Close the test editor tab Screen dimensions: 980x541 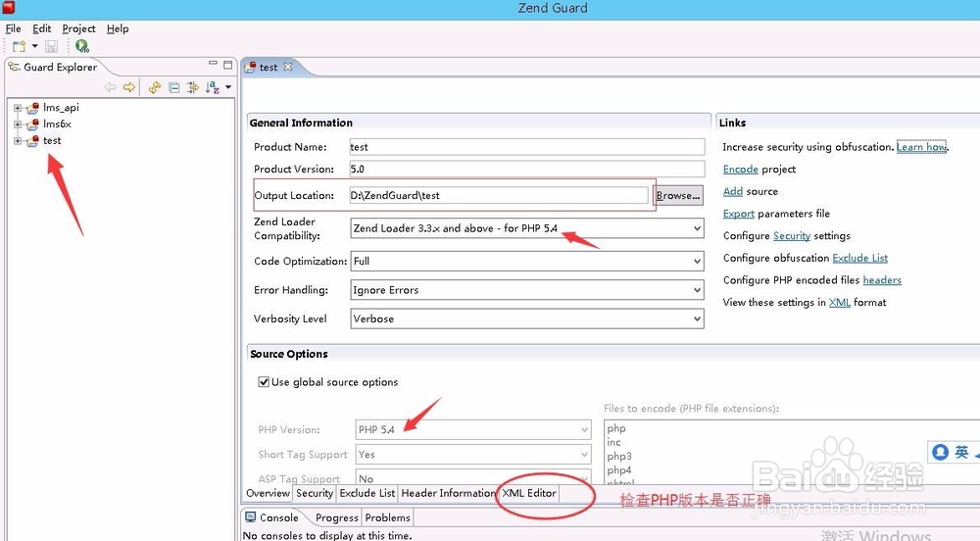(x=288, y=67)
